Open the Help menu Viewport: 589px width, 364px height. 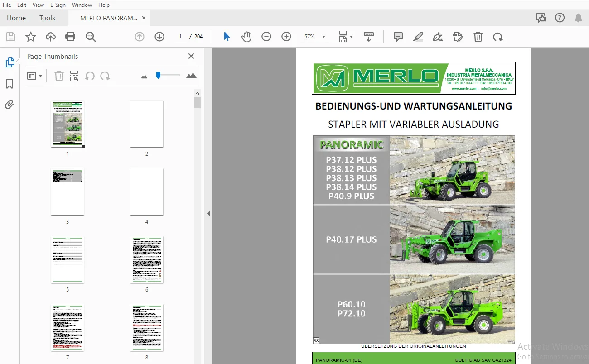[x=104, y=5]
